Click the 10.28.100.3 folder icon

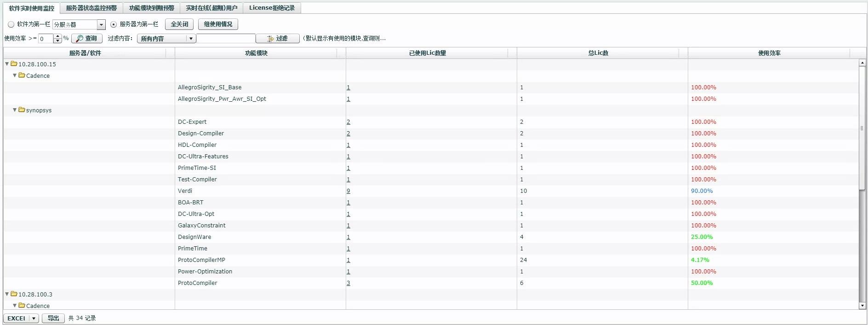pyautogui.click(x=14, y=294)
